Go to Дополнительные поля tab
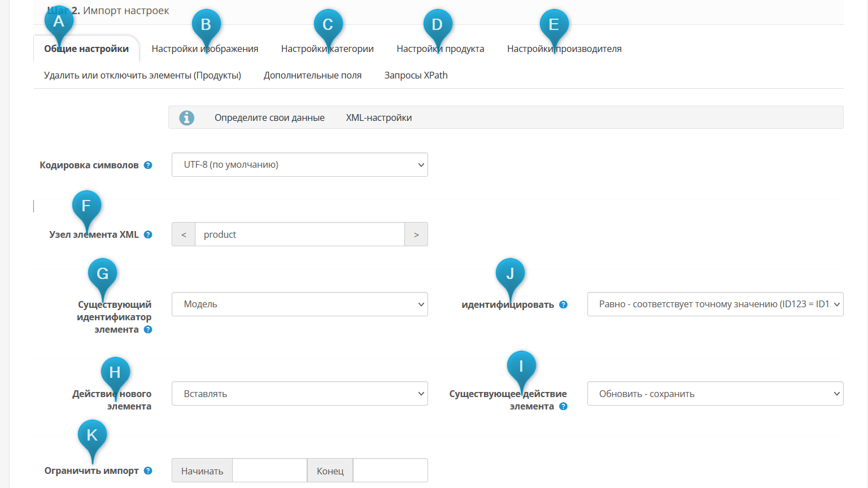Image resolution: width=868 pixels, height=488 pixels. [x=312, y=75]
